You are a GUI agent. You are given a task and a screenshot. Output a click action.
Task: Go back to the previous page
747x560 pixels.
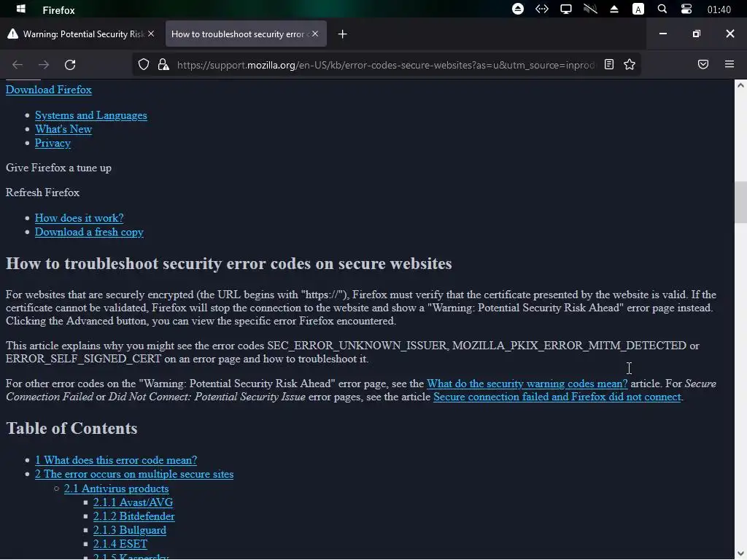18,65
